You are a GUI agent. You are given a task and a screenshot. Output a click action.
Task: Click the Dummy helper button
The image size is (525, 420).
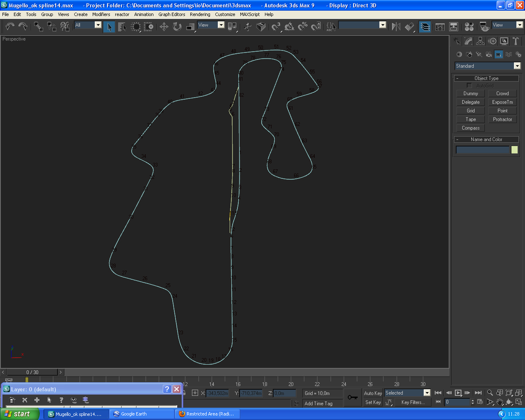point(470,94)
